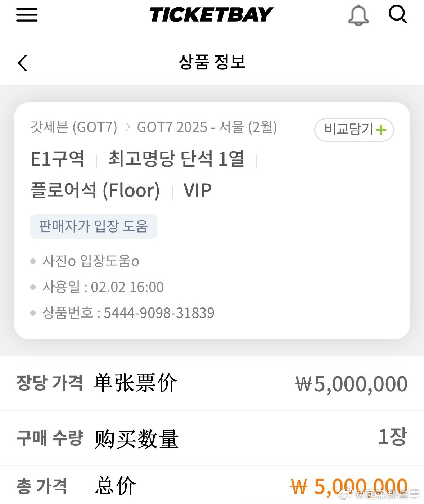Open GOT7 2025 - 서울 (2월) breadcrumb

(x=207, y=127)
